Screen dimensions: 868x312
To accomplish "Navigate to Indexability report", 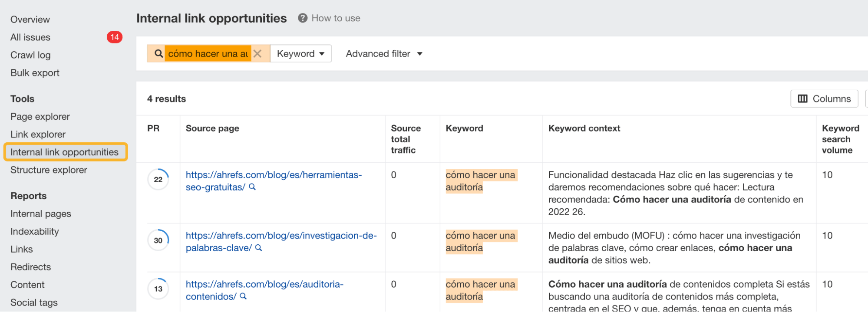I will tap(34, 232).
